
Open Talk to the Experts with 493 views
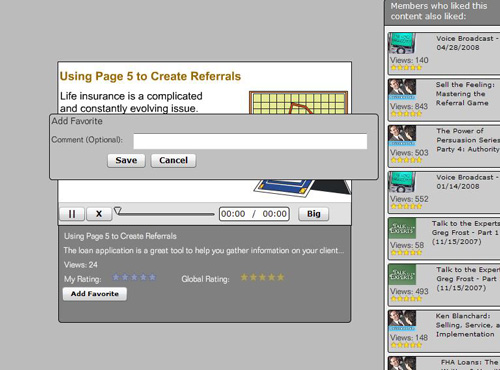click(x=444, y=285)
